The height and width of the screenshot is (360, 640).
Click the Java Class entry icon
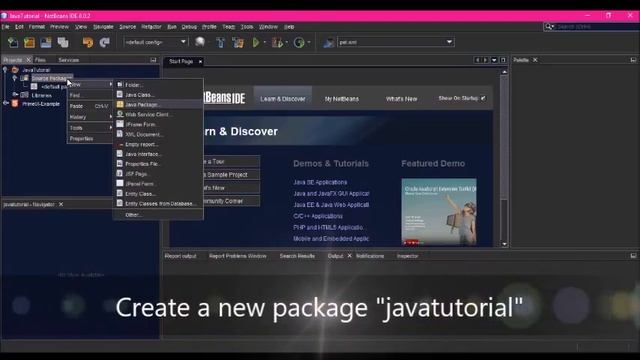click(x=120, y=94)
